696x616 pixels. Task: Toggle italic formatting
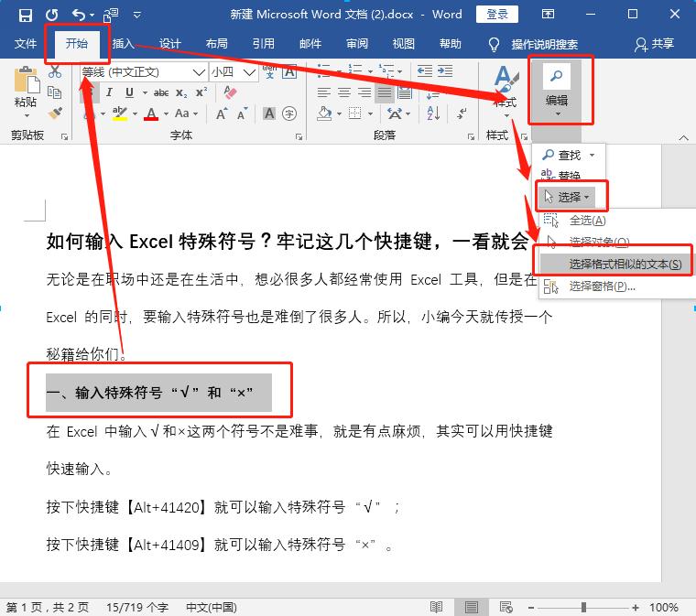[109, 92]
